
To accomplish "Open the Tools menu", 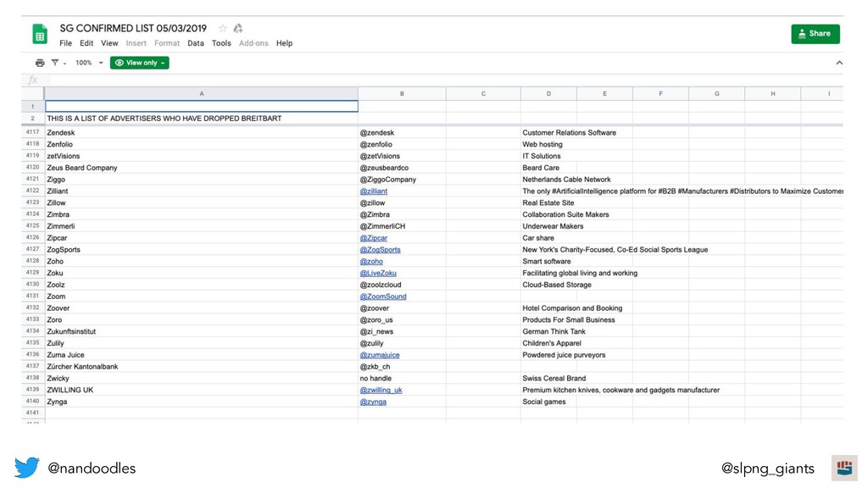I will (221, 43).
